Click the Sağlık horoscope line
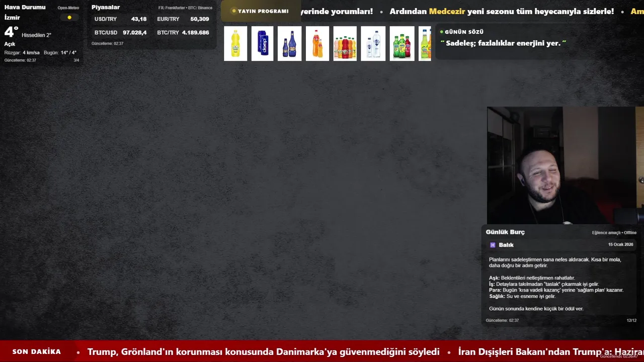Screen dimensions: 644x362 [522, 296]
